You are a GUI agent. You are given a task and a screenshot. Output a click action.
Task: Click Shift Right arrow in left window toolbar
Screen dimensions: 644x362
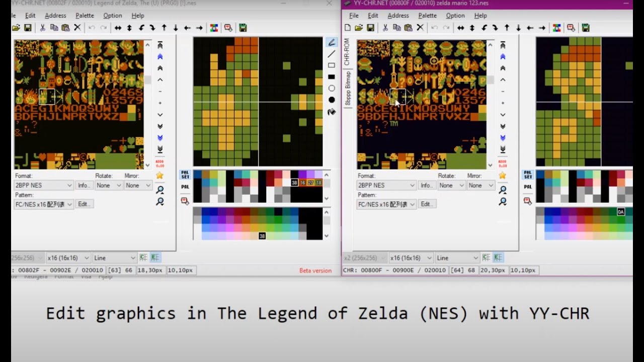point(199,28)
